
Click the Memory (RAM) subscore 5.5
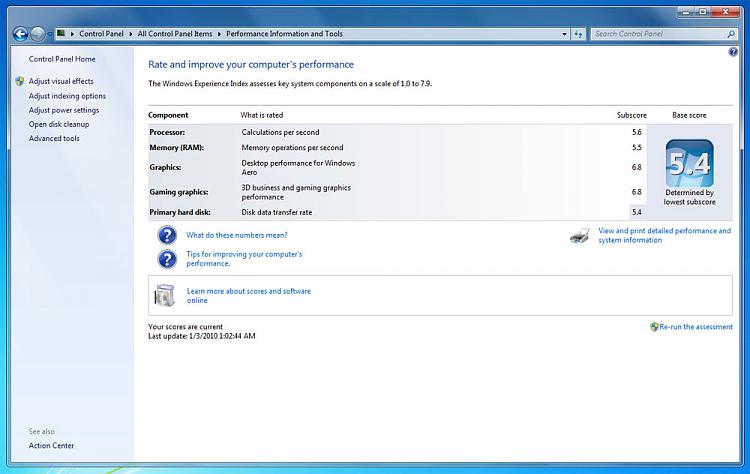tap(636, 147)
